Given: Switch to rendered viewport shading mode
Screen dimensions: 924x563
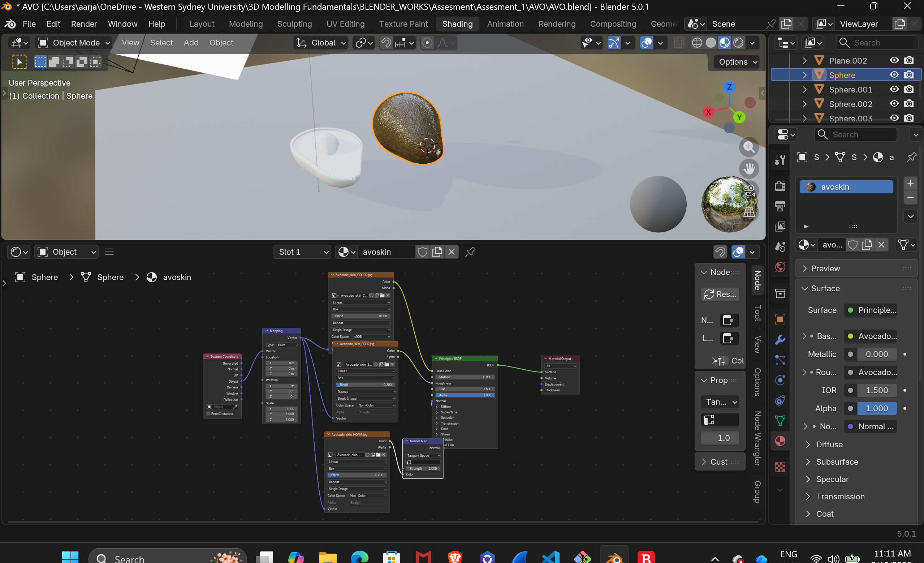Looking at the screenshot, I should point(738,43).
